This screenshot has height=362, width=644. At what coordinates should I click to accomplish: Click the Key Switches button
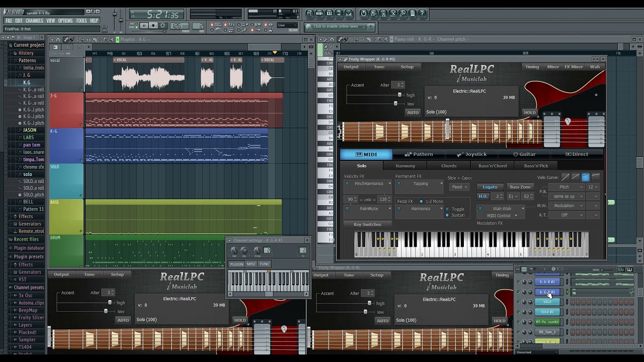tap(367, 224)
